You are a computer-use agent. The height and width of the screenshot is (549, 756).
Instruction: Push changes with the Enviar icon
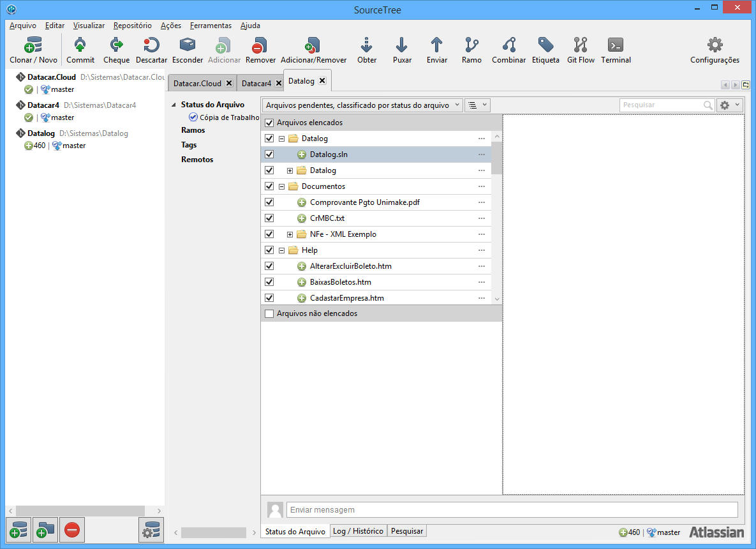coord(437,45)
